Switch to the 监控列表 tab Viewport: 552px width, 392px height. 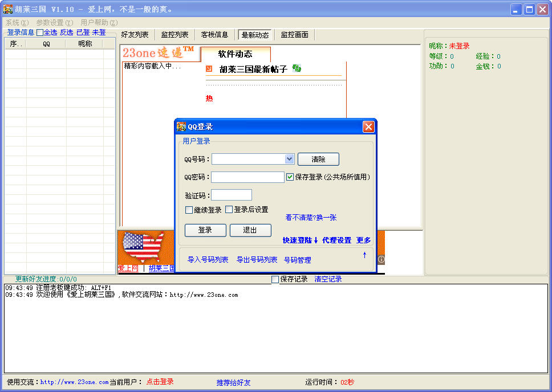(x=174, y=35)
